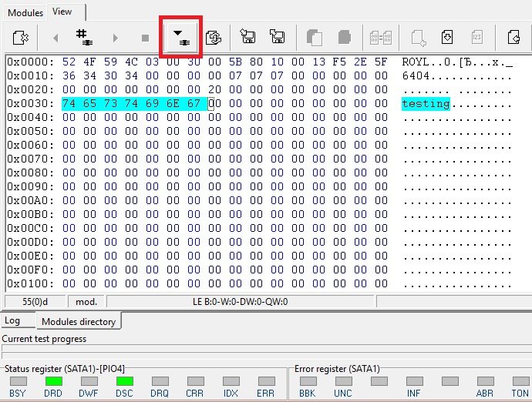Click hex byte '4C' in row 0x0000

131,62
